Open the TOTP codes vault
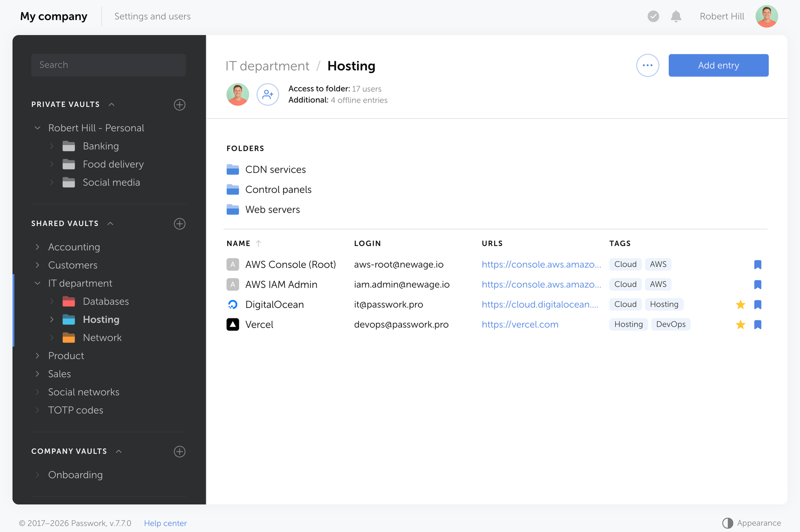This screenshot has height=532, width=800. (76, 410)
